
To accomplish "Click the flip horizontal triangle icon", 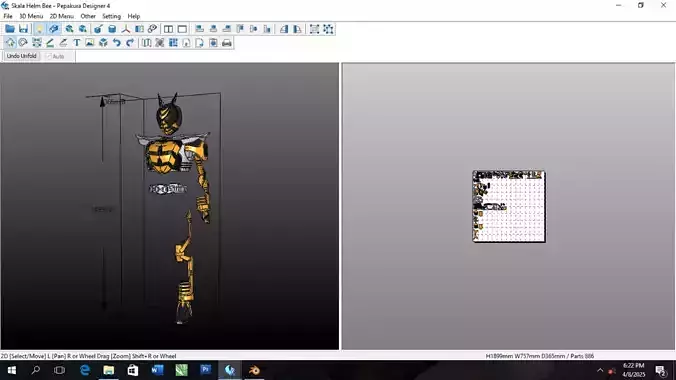I will 284,29.
